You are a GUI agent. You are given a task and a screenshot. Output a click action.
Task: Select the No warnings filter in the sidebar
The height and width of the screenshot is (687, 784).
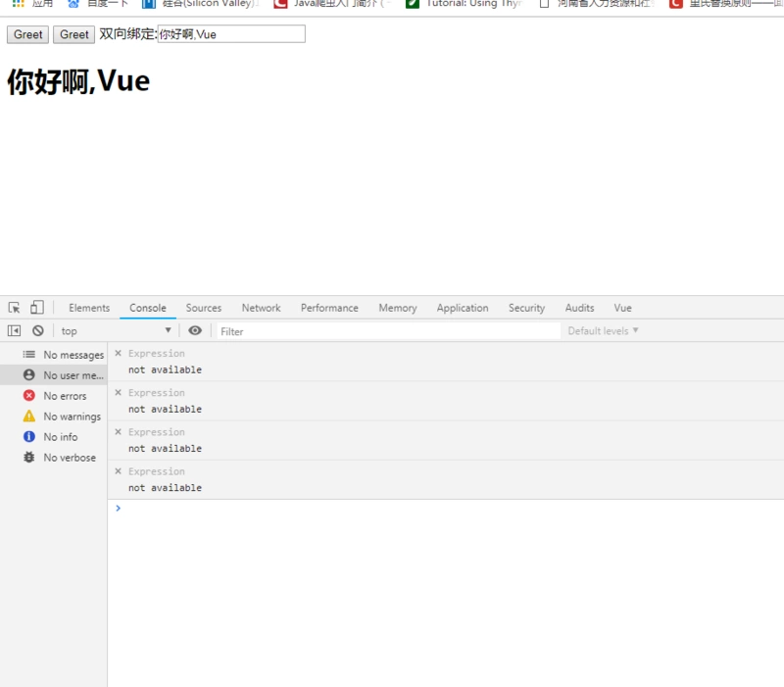(72, 417)
